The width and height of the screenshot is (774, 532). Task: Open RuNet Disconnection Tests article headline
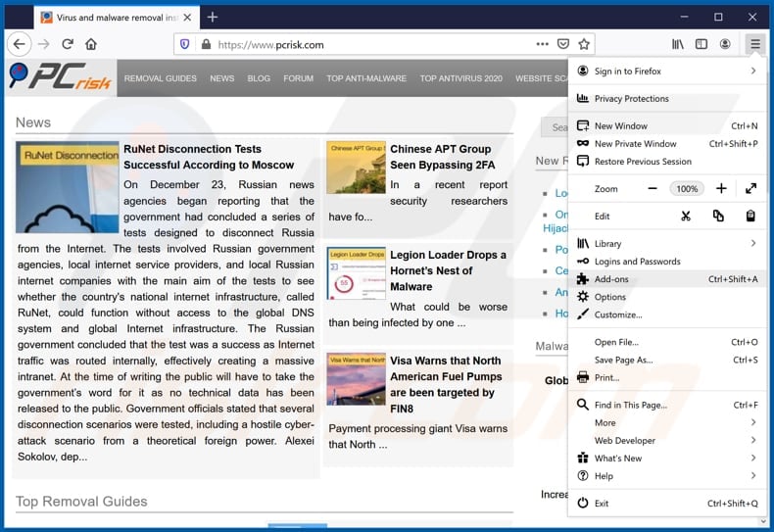(x=209, y=157)
